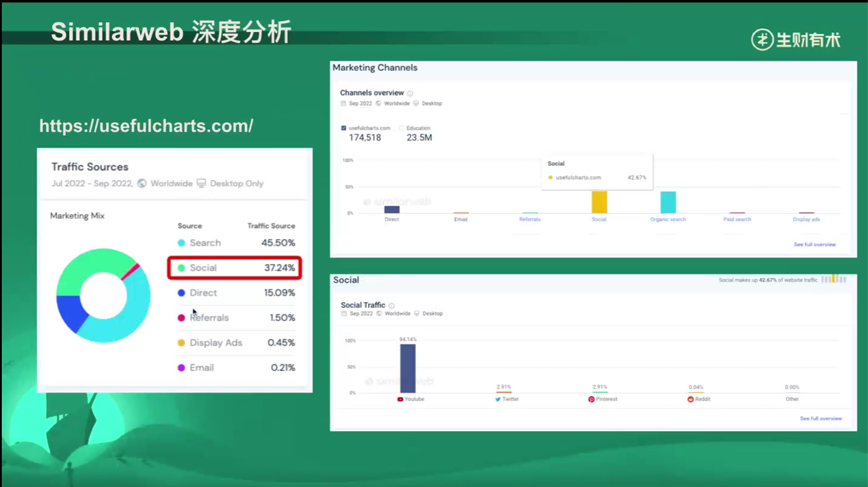868x487 pixels.
Task: Click the Pinterest icon
Action: pyautogui.click(x=591, y=399)
